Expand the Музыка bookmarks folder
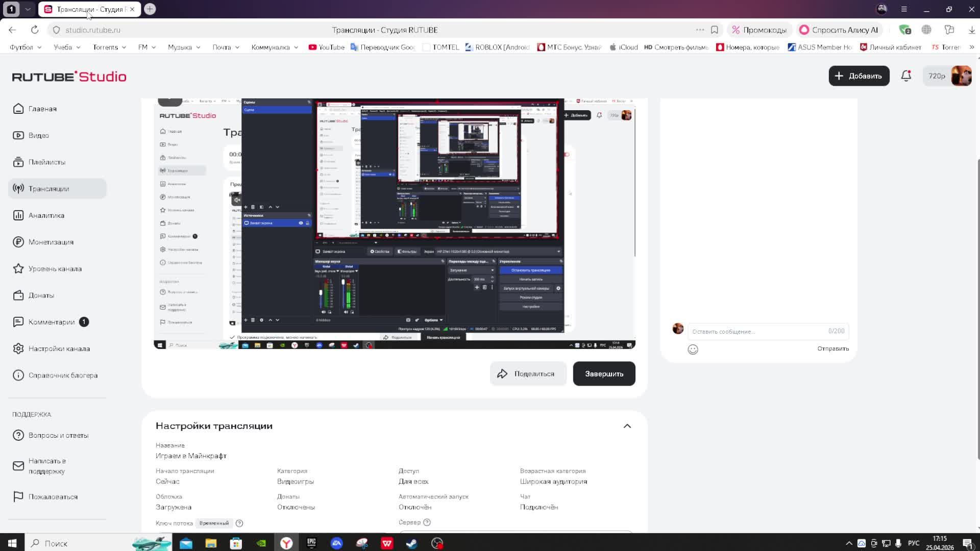Image resolution: width=980 pixels, height=551 pixels. [184, 47]
